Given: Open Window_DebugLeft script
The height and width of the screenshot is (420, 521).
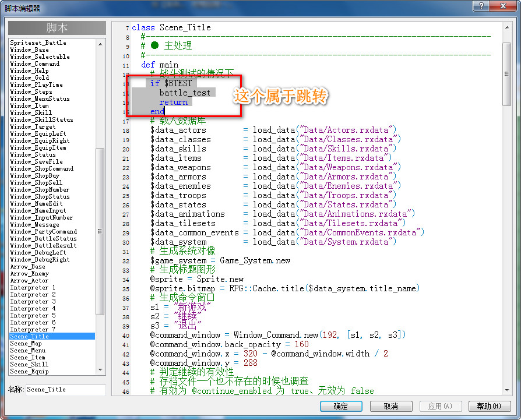Looking at the screenshot, I should (38, 252).
